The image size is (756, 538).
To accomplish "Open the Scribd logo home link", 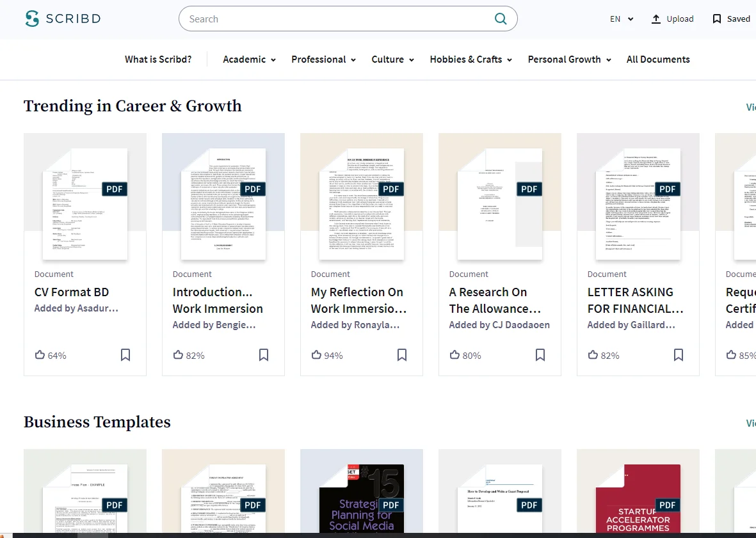I will 63,19.
